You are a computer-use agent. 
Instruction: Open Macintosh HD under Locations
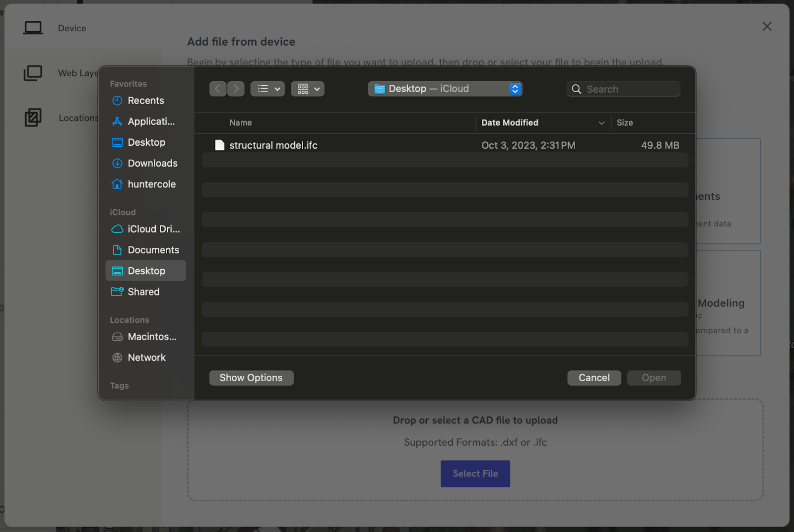[x=146, y=337]
